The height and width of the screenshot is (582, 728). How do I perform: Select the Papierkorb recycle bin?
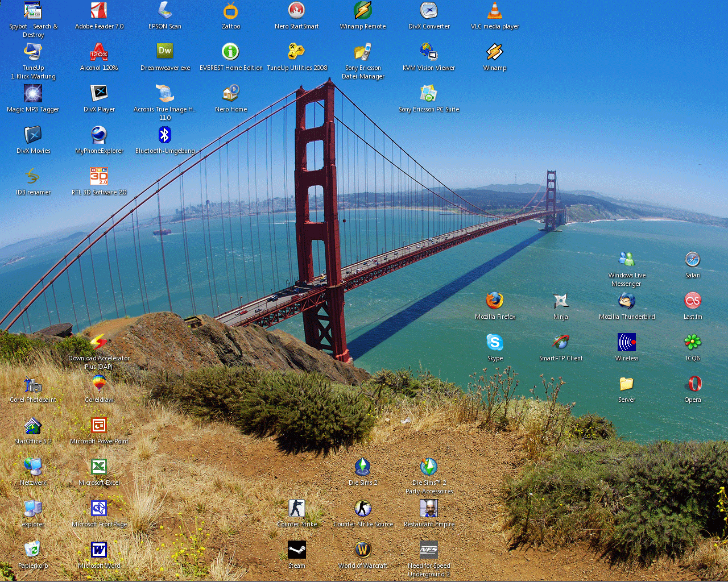(x=33, y=550)
